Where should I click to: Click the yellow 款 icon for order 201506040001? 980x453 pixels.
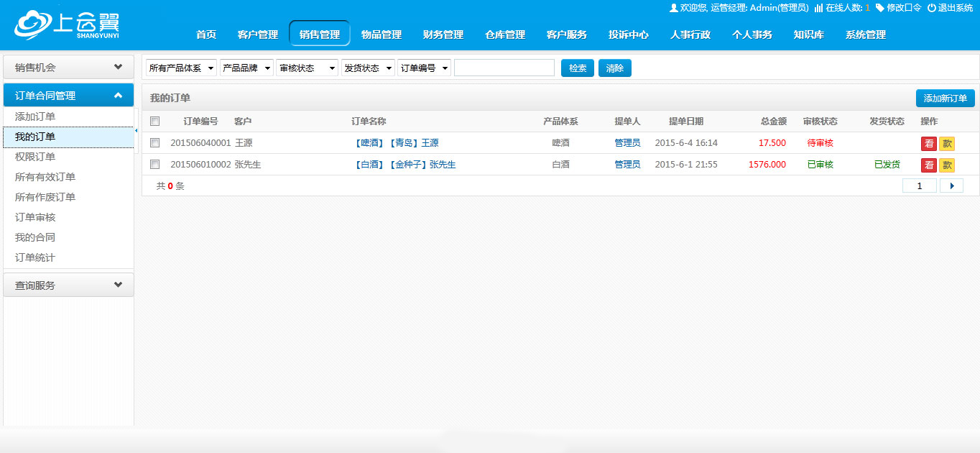(x=947, y=144)
